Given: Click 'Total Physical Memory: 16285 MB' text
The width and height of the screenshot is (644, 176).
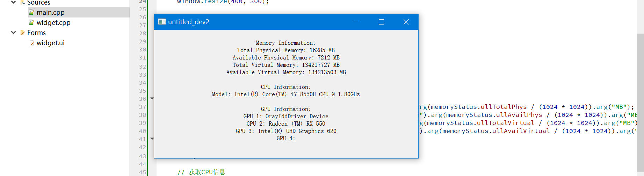Looking at the screenshot, I should coord(286,50).
